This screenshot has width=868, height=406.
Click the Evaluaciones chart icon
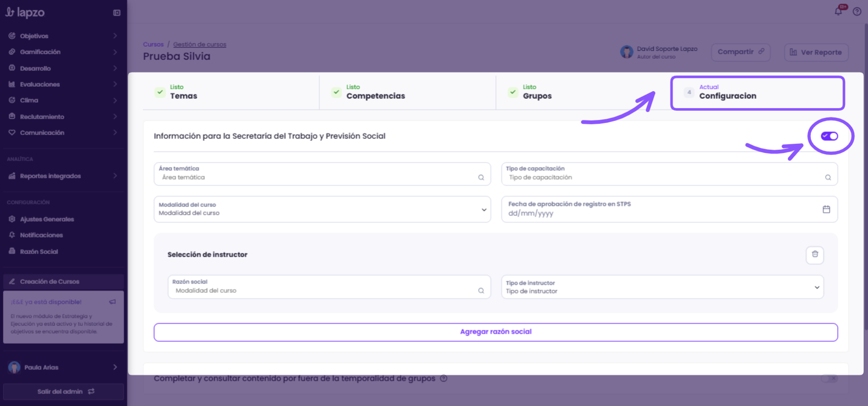click(12, 84)
